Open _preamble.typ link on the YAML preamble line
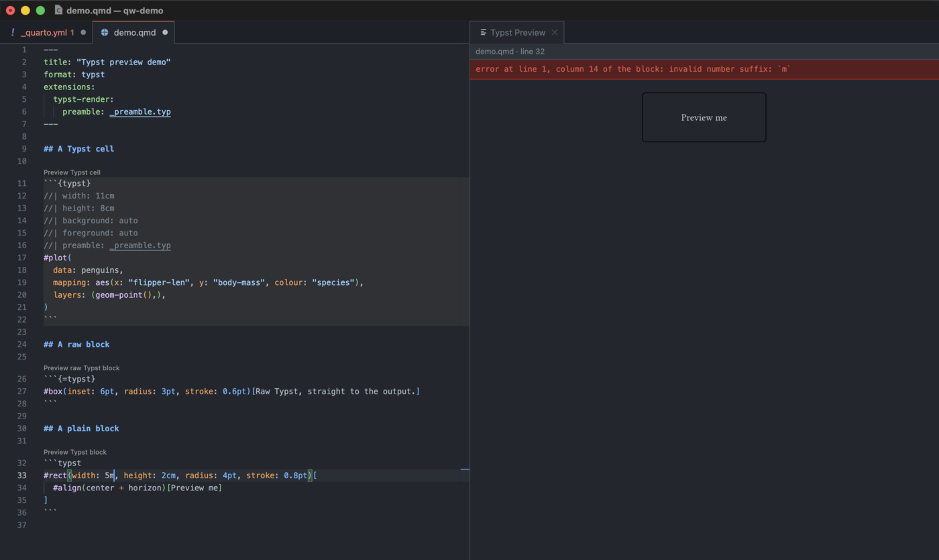 140,112
